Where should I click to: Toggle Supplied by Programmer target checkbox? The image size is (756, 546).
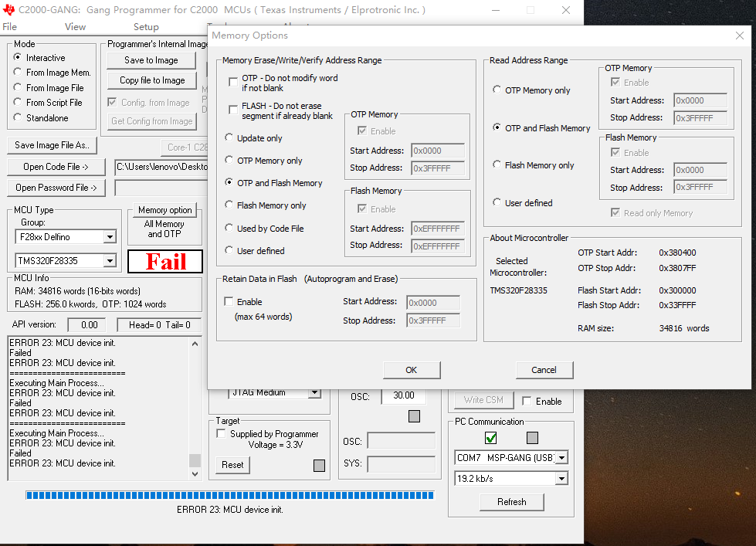click(222, 433)
